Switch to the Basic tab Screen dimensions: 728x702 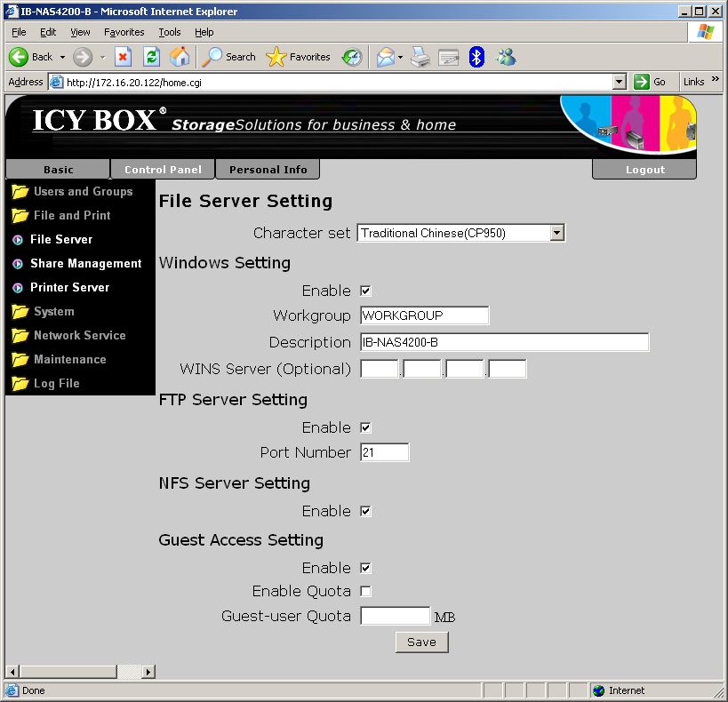(x=58, y=170)
